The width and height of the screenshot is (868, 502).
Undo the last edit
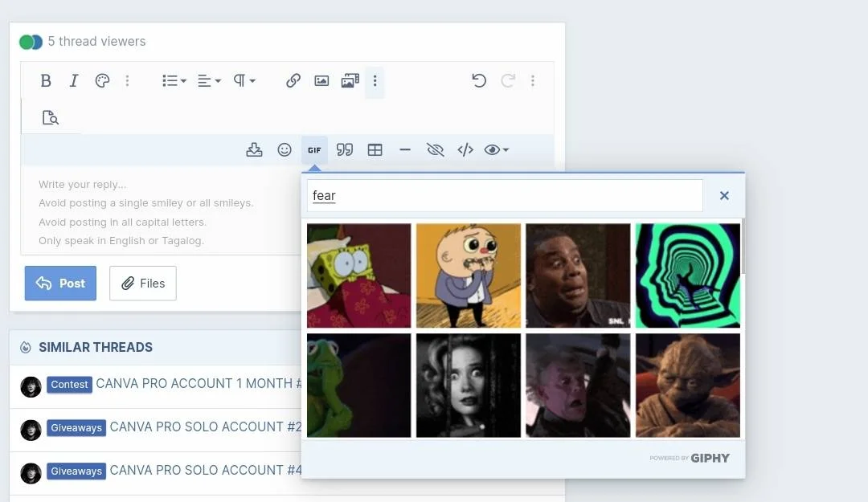pos(479,81)
